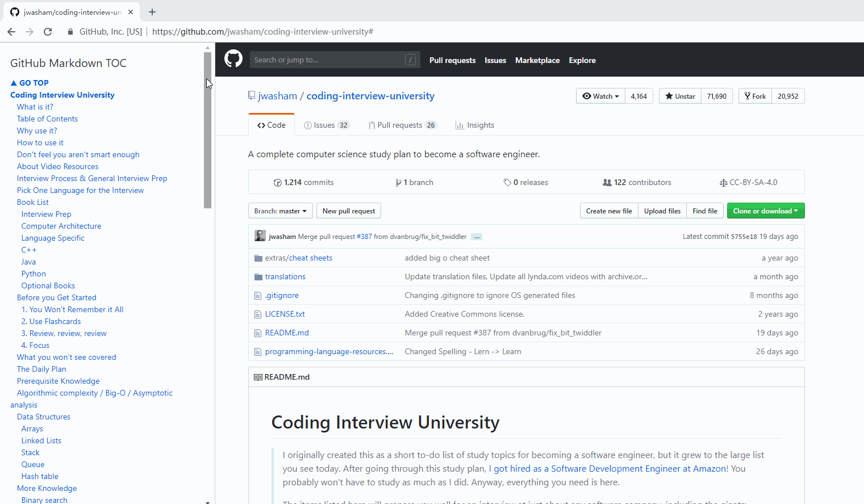View the 71,690 stargazers count

coord(717,96)
